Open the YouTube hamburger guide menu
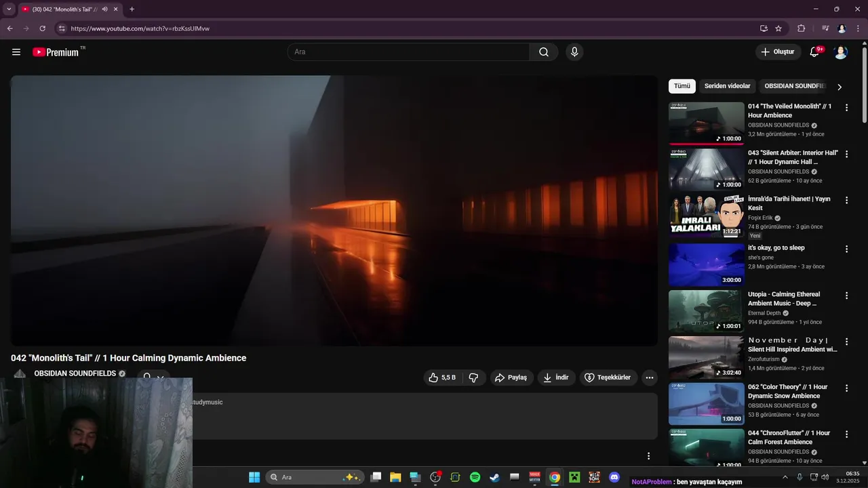 click(x=16, y=52)
